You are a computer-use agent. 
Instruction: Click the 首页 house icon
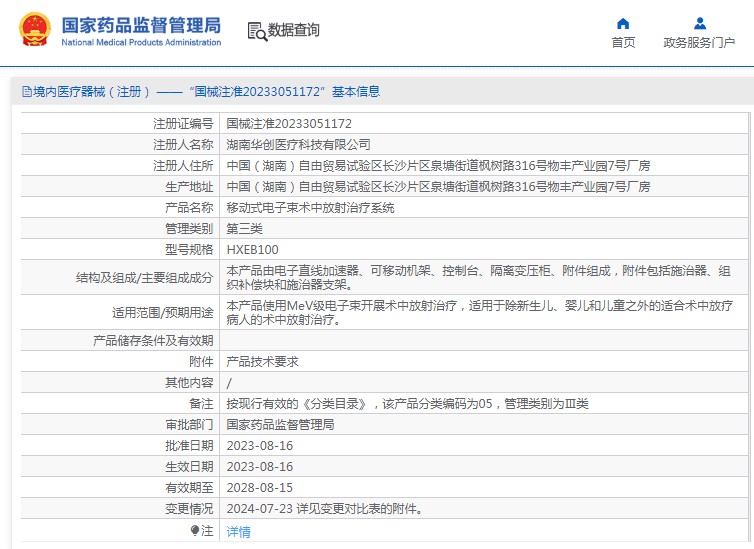click(623, 23)
